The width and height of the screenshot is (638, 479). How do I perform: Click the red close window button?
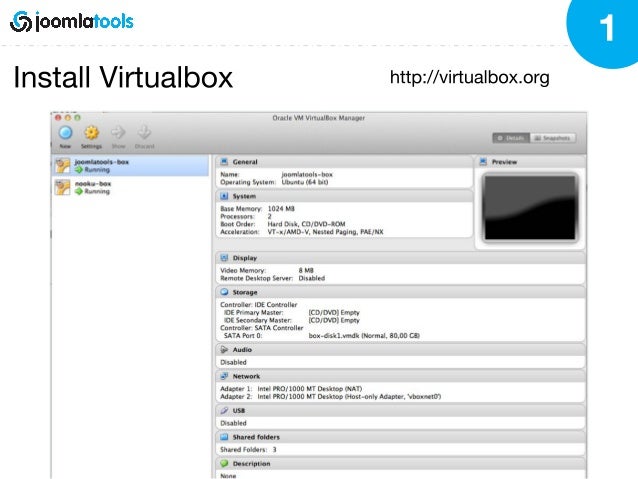58,118
